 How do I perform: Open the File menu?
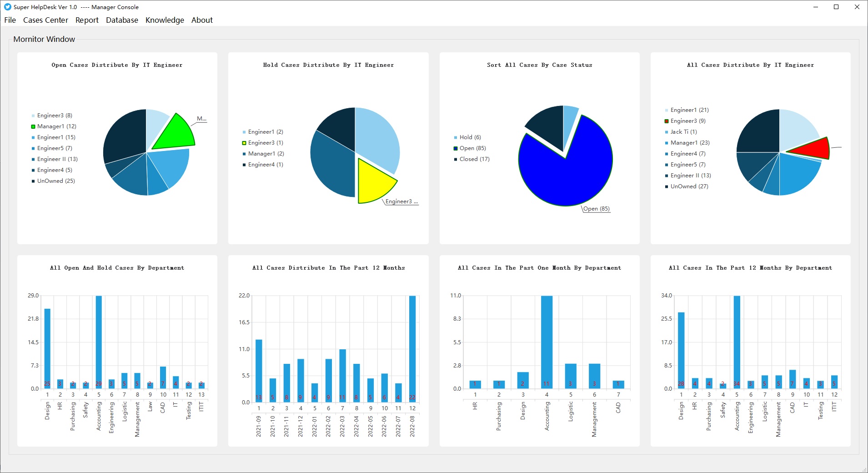coord(10,20)
